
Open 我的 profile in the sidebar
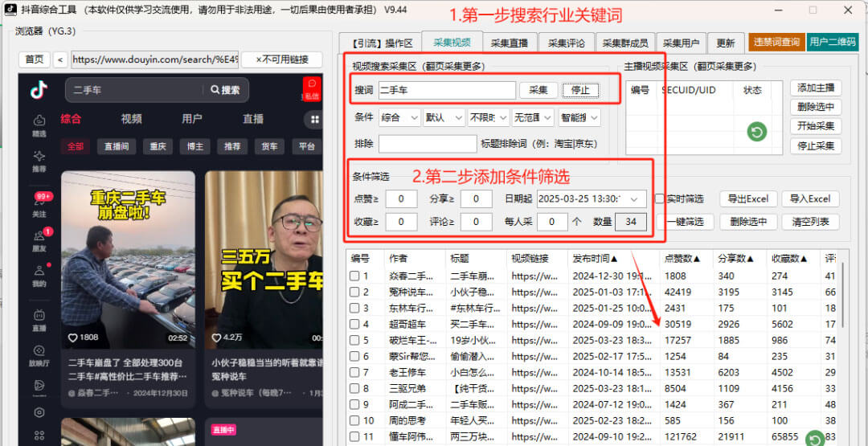39,276
